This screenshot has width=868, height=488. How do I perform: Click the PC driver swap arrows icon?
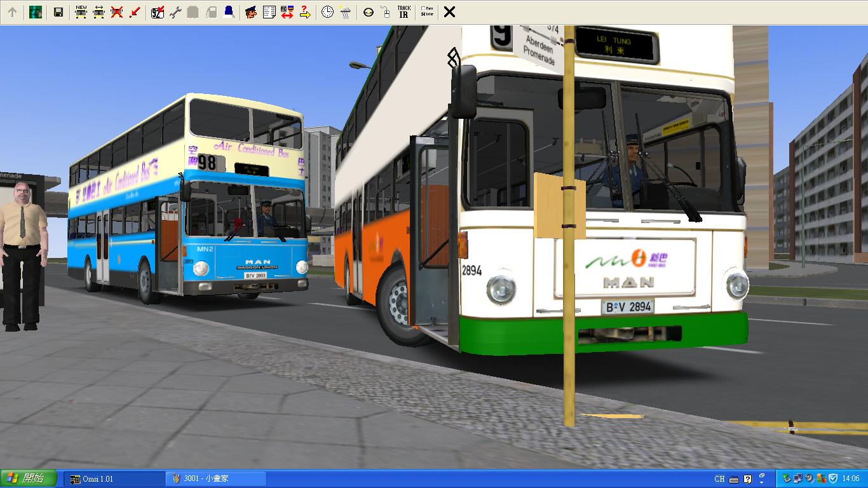coord(287,12)
